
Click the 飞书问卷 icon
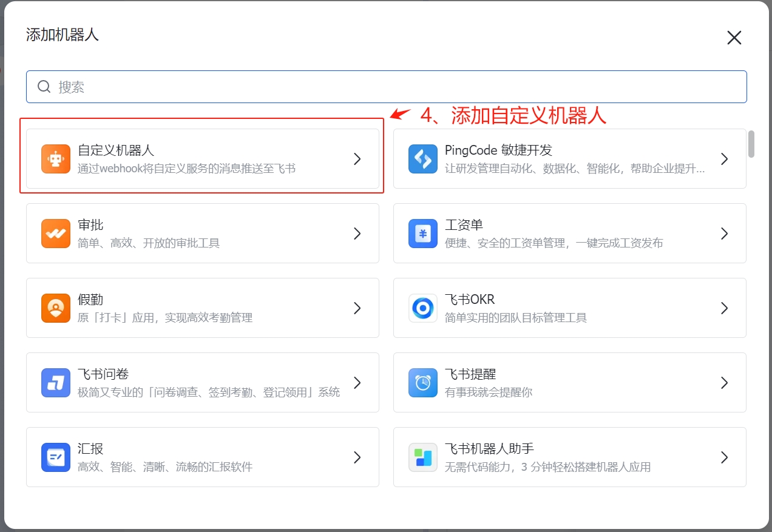click(56, 383)
